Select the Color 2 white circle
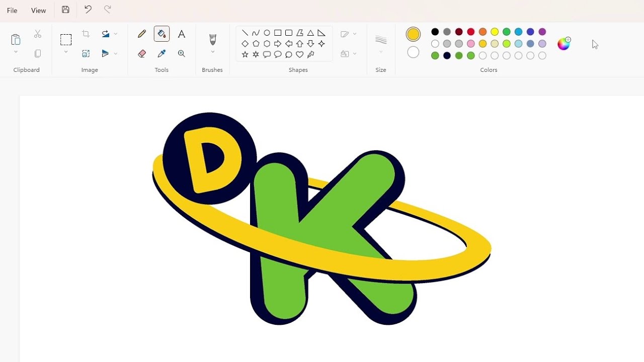The height and width of the screenshot is (362, 644). [413, 52]
